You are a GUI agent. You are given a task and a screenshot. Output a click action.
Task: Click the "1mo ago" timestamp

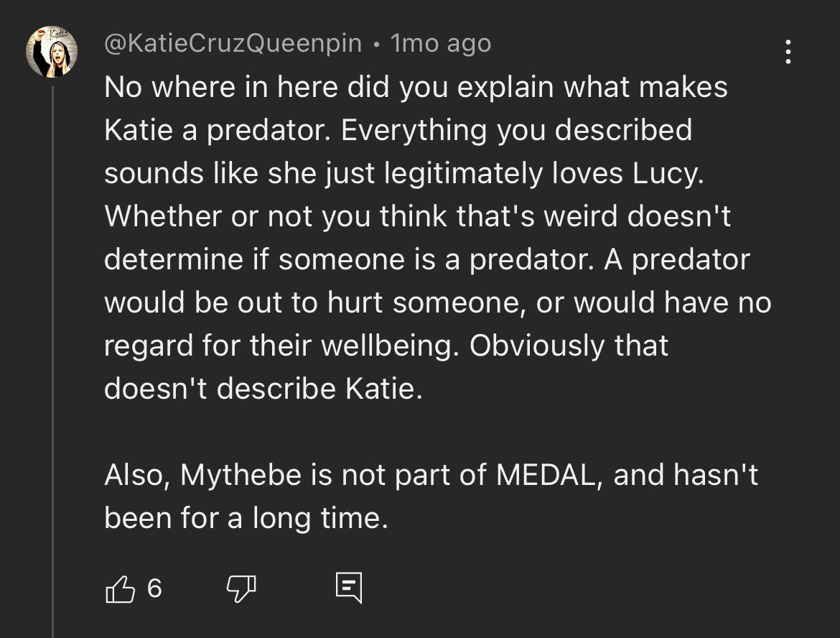click(441, 44)
